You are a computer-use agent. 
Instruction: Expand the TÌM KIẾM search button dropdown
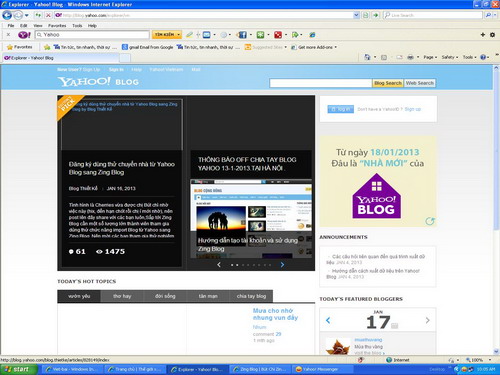tap(179, 35)
